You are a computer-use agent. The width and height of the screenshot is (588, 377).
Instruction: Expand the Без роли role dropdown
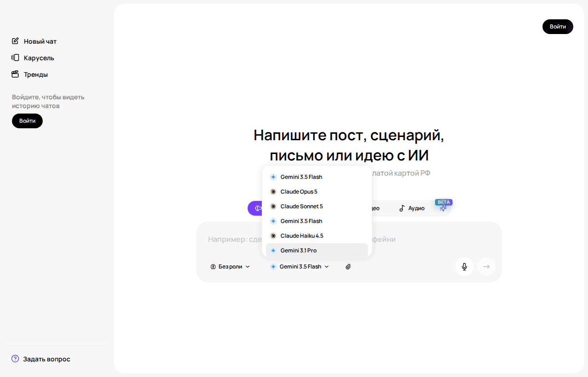pyautogui.click(x=230, y=267)
